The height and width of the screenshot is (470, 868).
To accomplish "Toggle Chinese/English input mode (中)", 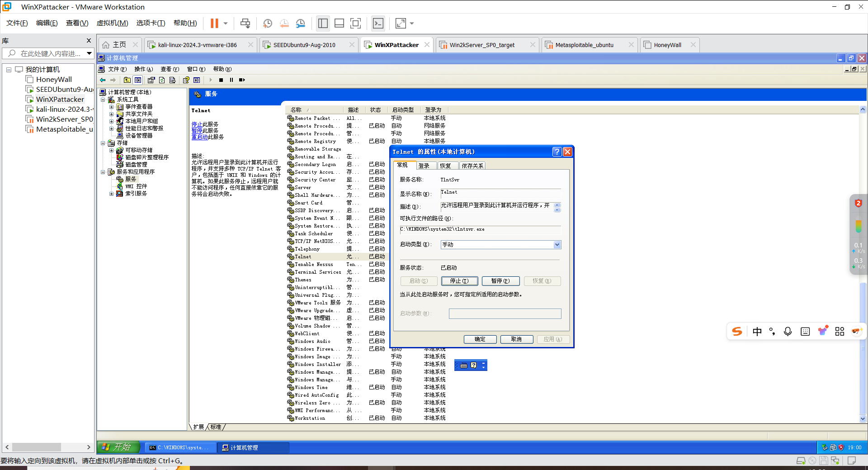I will click(757, 332).
